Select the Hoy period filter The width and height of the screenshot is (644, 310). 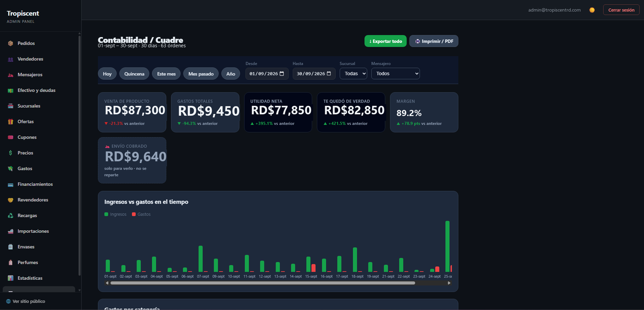pyautogui.click(x=107, y=74)
